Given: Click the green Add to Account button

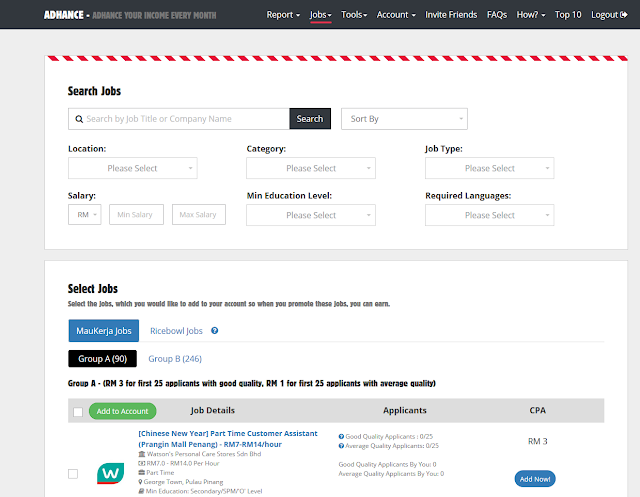Looking at the screenshot, I should 122,411.
